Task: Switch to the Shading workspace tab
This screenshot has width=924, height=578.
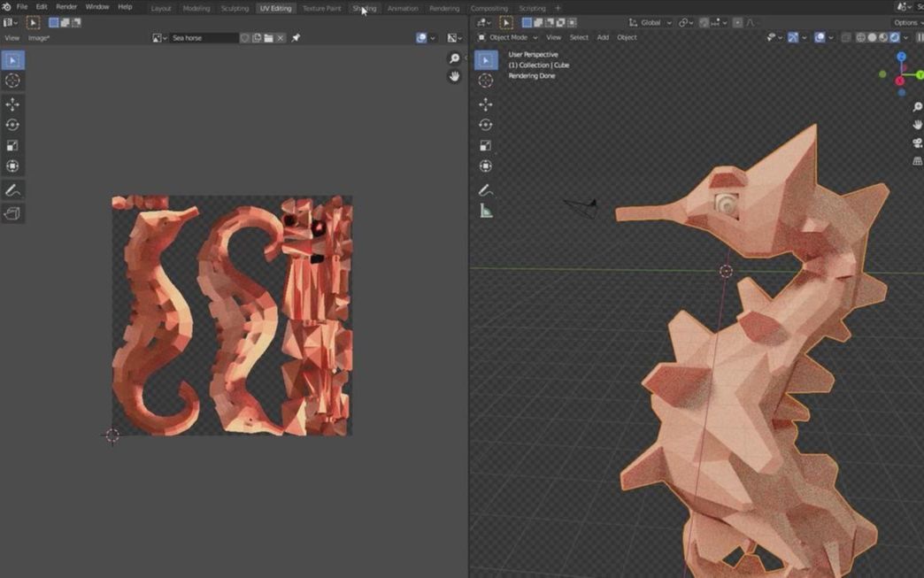Action: [364, 8]
